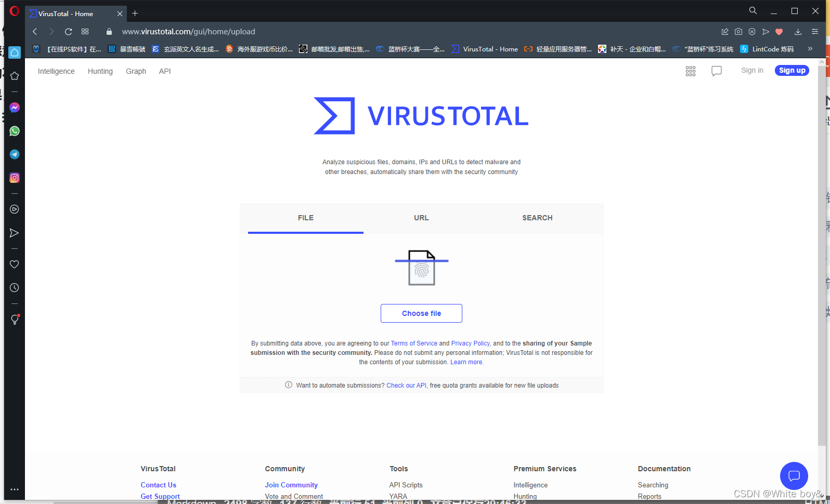
Task: Open the Join Community footer link
Action: [x=291, y=485]
